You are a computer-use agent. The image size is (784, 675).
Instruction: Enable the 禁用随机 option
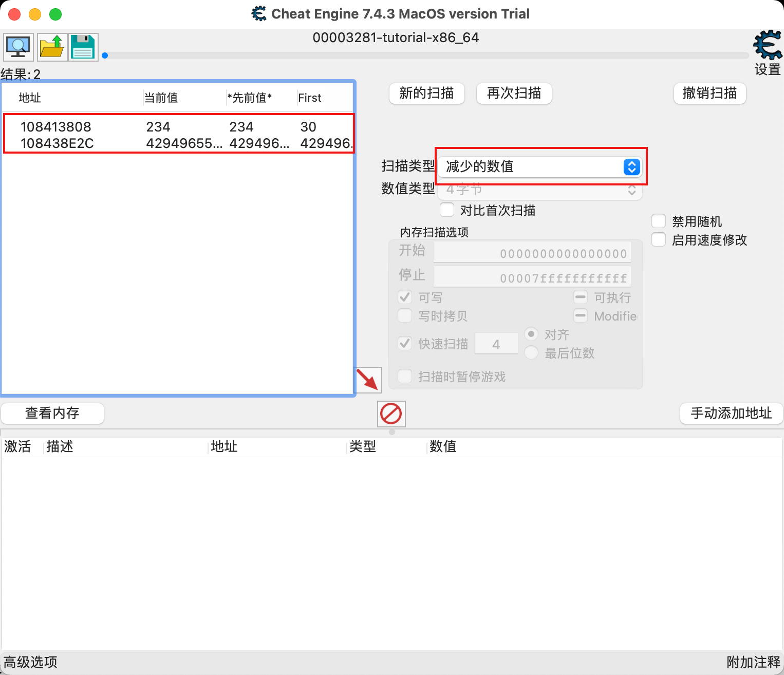click(x=658, y=221)
